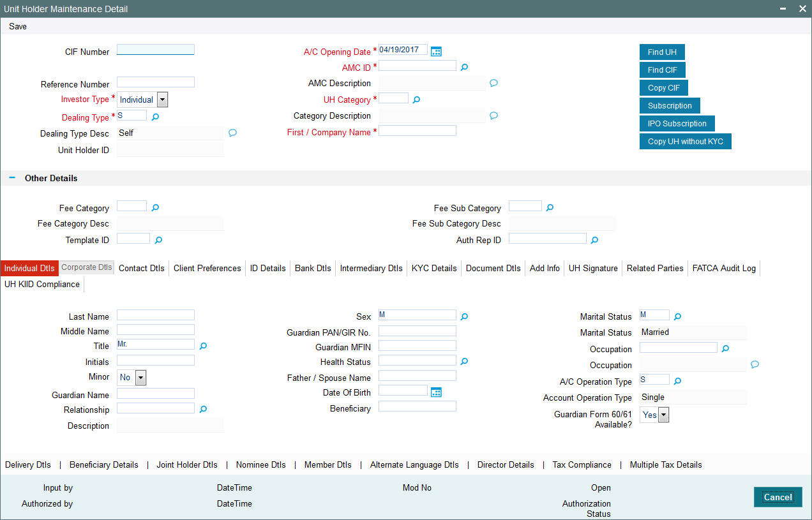The width and height of the screenshot is (812, 520).
Task: Select the Individual Dtls tab
Action: [x=29, y=268]
